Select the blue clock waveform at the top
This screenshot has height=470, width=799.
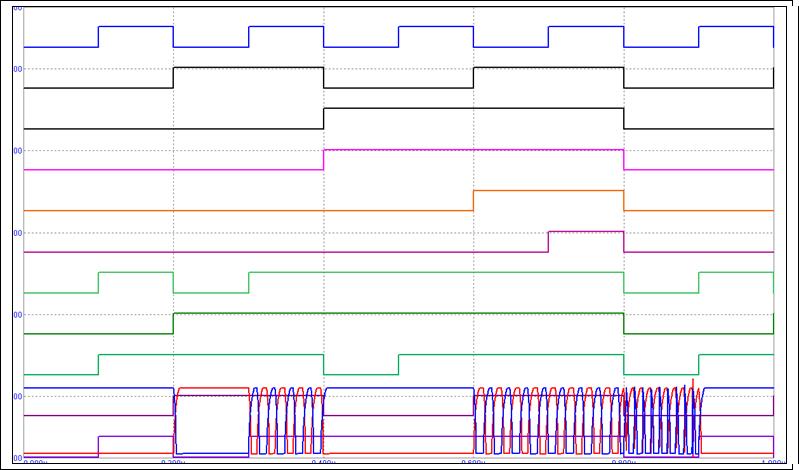tap(398, 37)
